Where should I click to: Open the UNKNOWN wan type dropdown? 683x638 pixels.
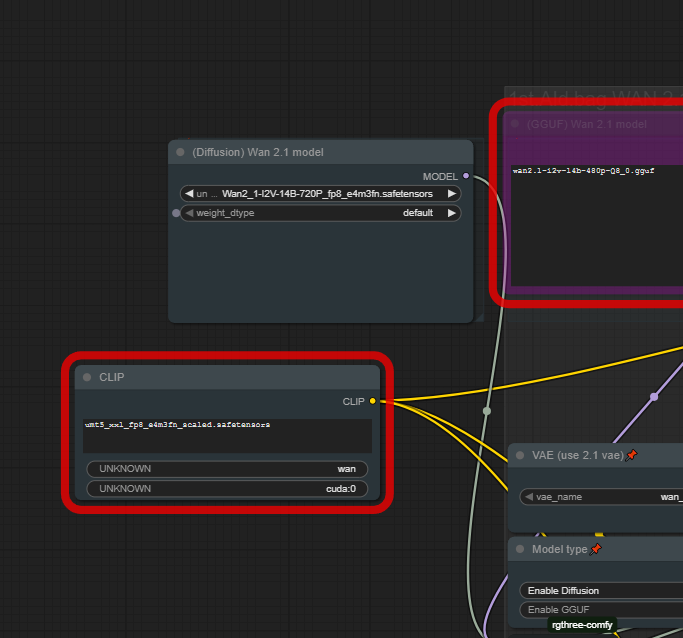tap(227, 469)
